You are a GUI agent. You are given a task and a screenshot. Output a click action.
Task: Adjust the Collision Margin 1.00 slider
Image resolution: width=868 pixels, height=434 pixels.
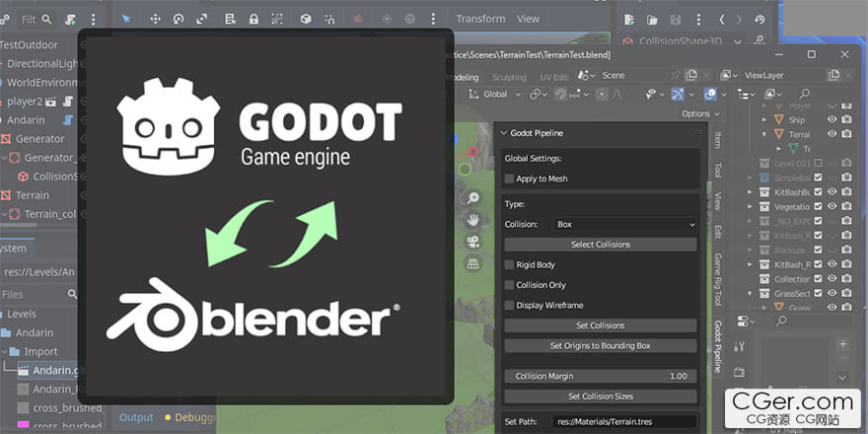(x=600, y=377)
